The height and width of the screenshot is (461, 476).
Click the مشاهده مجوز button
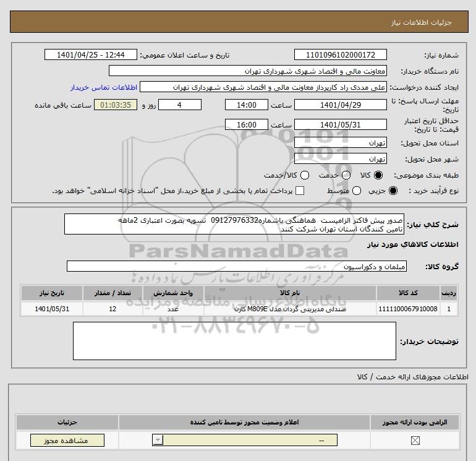coord(67,441)
